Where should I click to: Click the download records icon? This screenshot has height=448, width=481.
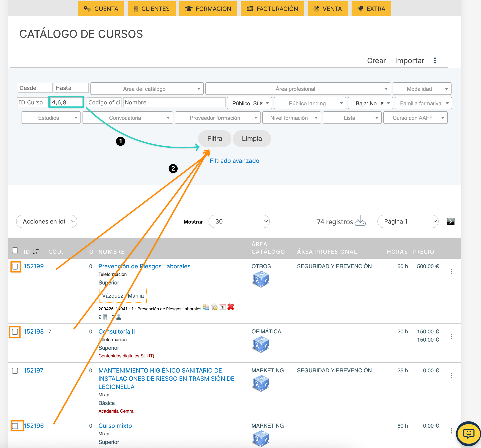tap(360, 221)
